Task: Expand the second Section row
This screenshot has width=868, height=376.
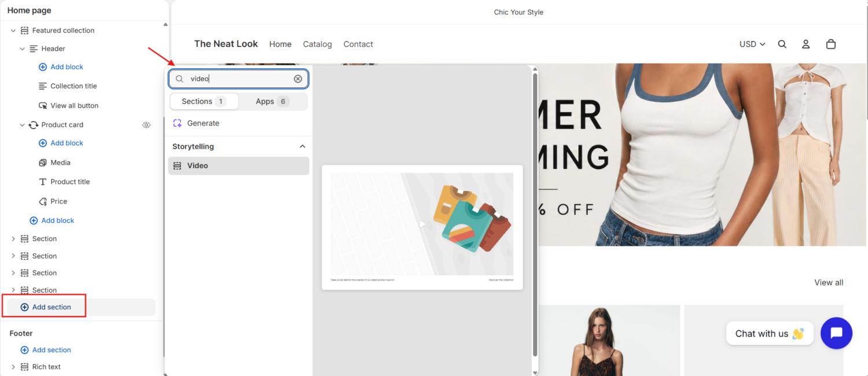Action: click(x=13, y=256)
